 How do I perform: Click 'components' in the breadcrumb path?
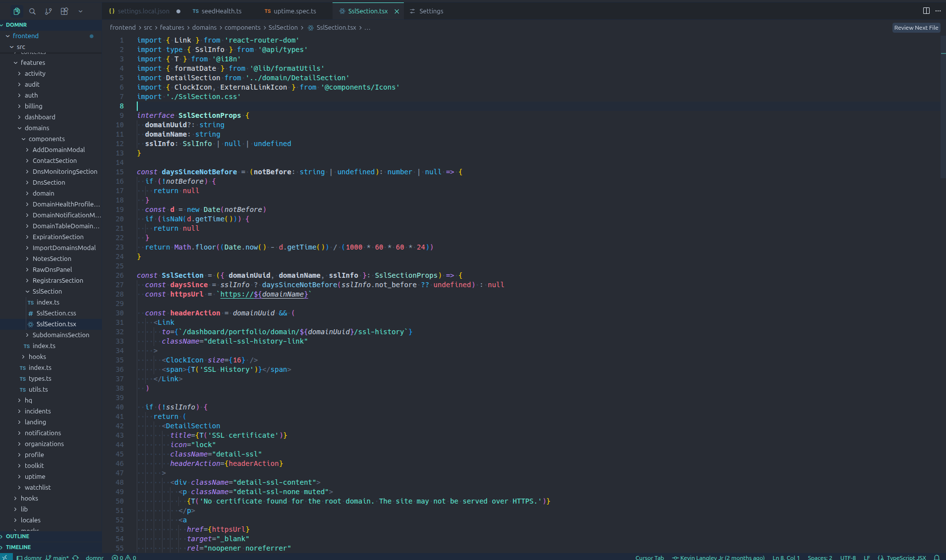(x=242, y=28)
